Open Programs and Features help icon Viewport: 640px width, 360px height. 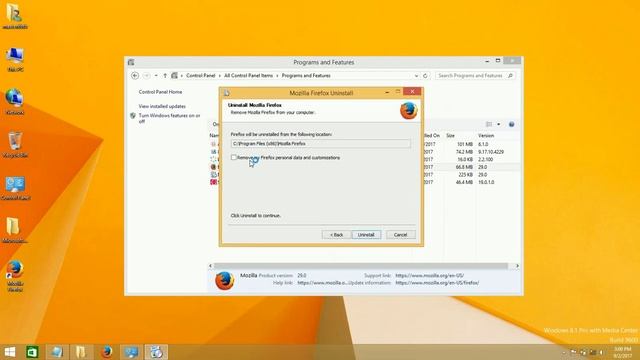pyautogui.click(x=511, y=124)
